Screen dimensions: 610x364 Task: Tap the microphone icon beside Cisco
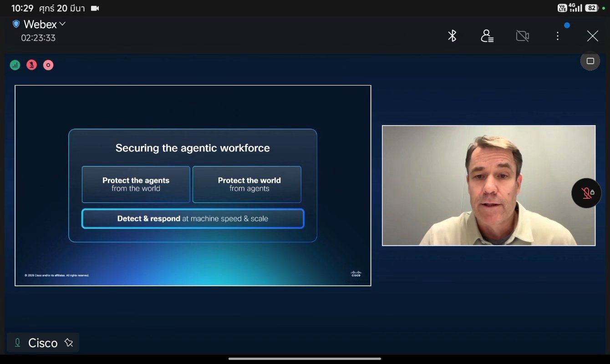pos(18,343)
